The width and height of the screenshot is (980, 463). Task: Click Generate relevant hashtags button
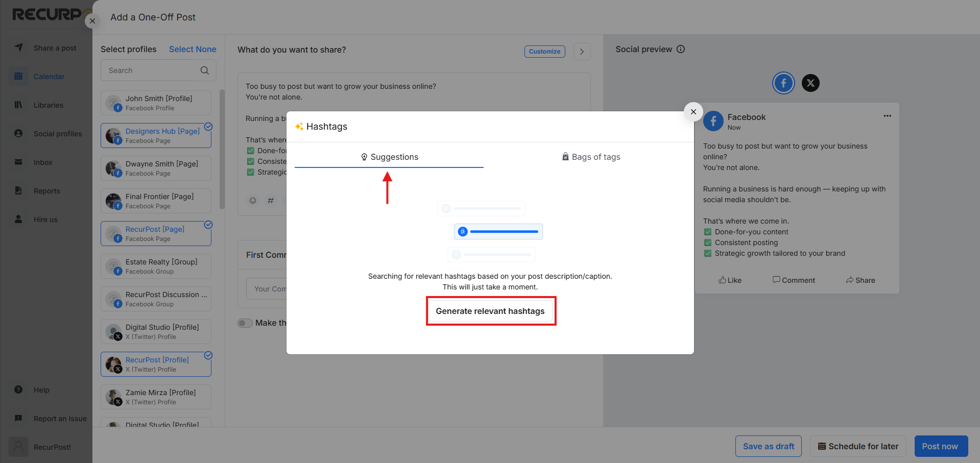[490, 311]
